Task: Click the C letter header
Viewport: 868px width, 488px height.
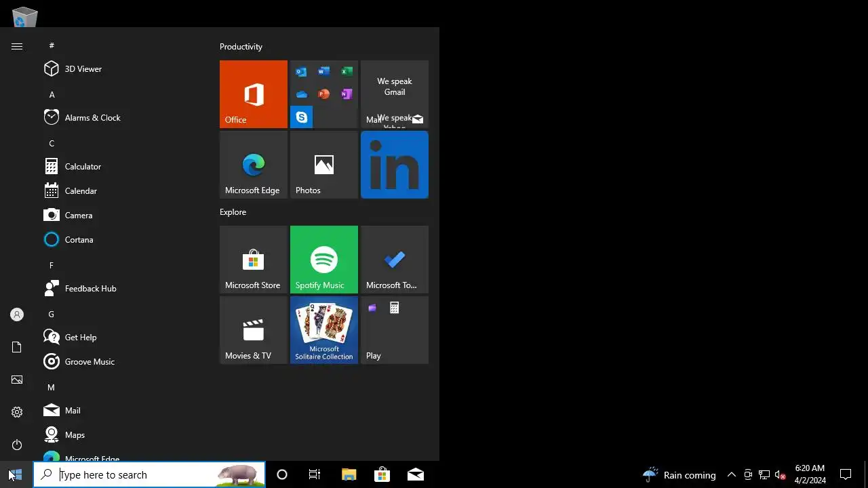Action: [x=52, y=143]
